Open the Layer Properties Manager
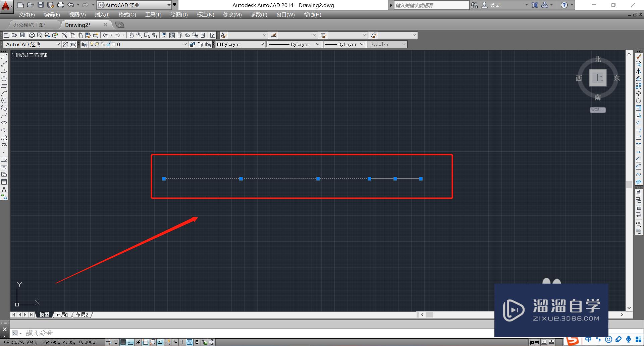 click(x=84, y=44)
